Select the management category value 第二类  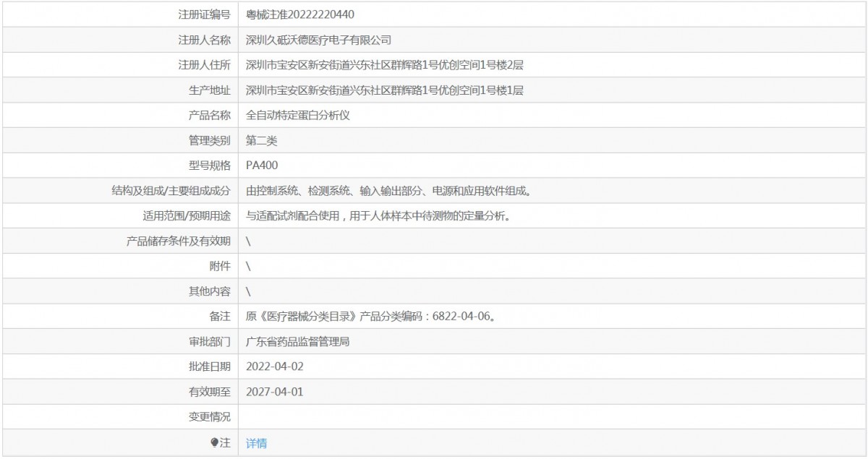tap(261, 140)
